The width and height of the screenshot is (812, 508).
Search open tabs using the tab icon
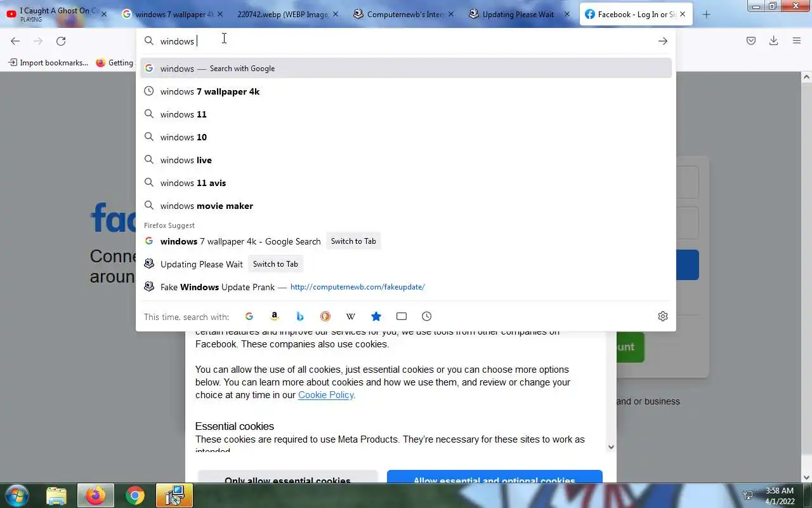point(402,316)
